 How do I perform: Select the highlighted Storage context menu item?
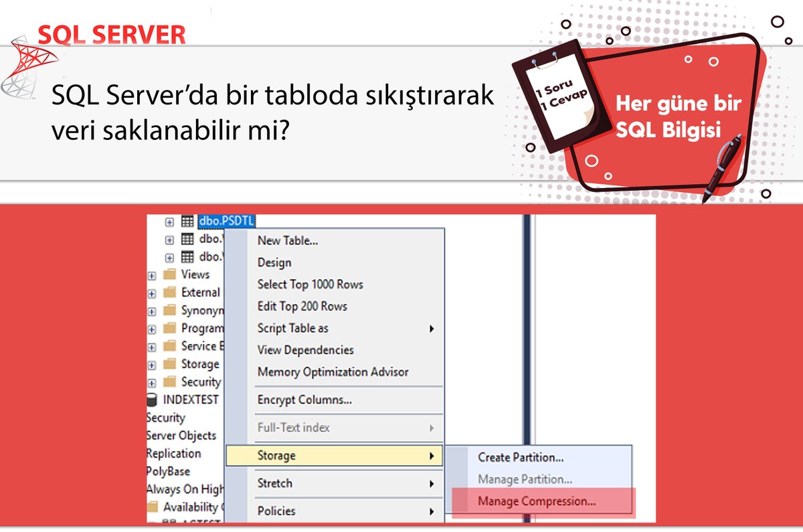pyautogui.click(x=334, y=456)
